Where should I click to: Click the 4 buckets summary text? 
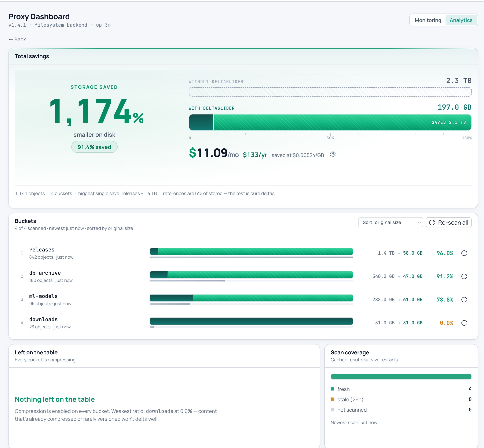tap(61, 193)
